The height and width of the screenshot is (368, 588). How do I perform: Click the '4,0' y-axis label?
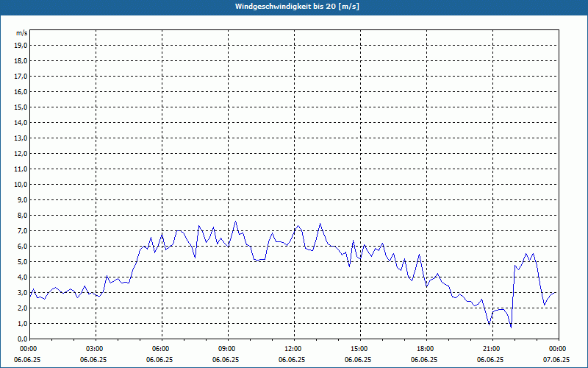point(22,277)
